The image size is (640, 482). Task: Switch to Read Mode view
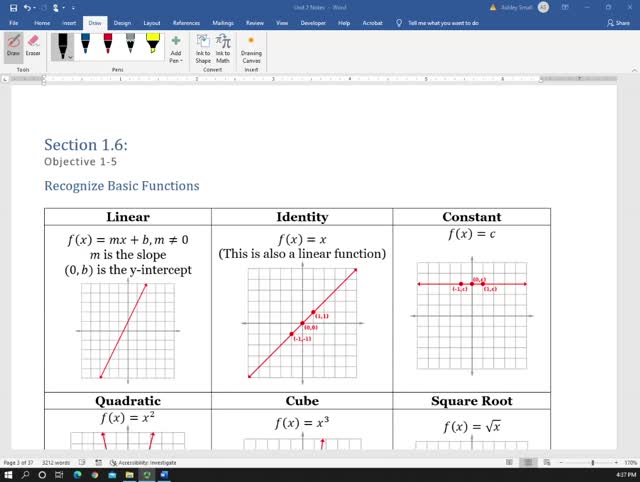click(509, 462)
